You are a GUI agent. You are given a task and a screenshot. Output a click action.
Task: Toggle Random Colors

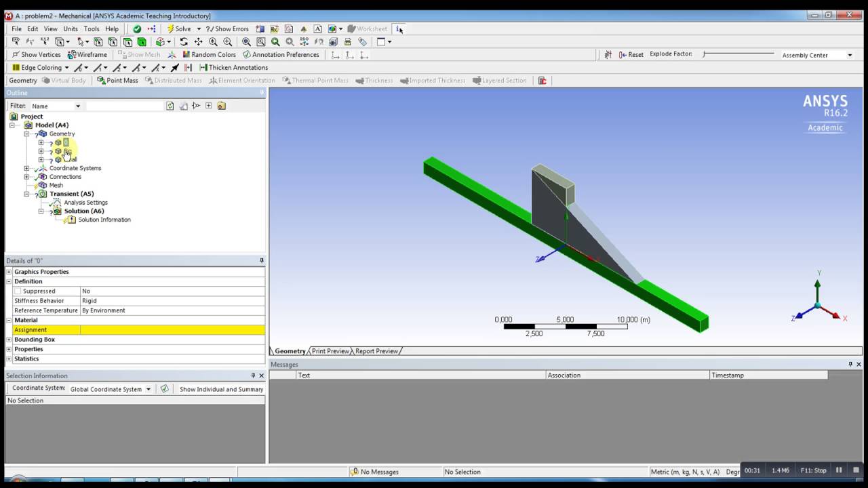click(208, 55)
